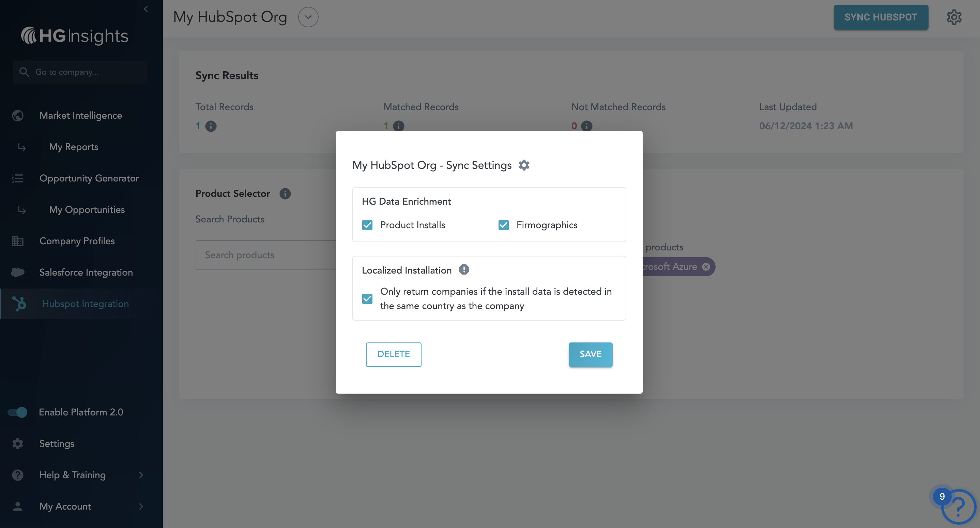Click the SAVE button in the dialog
Viewport: 980px width, 528px height.
point(590,354)
